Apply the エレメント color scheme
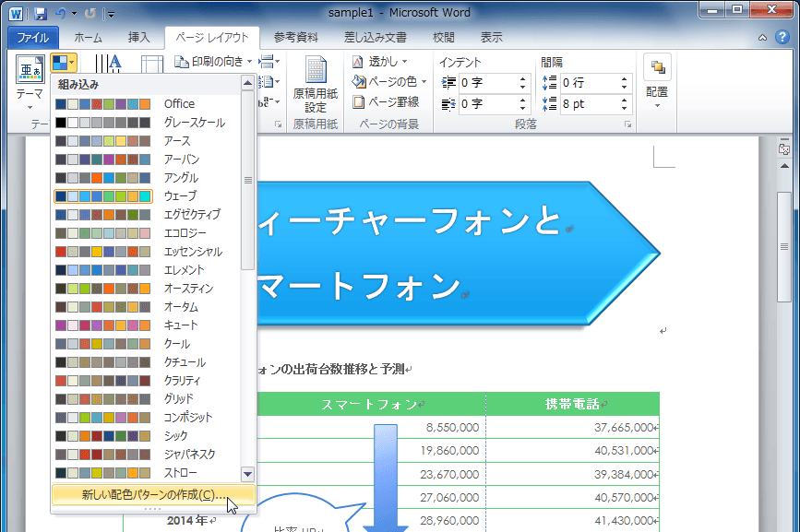The image size is (800, 532). pos(147,269)
